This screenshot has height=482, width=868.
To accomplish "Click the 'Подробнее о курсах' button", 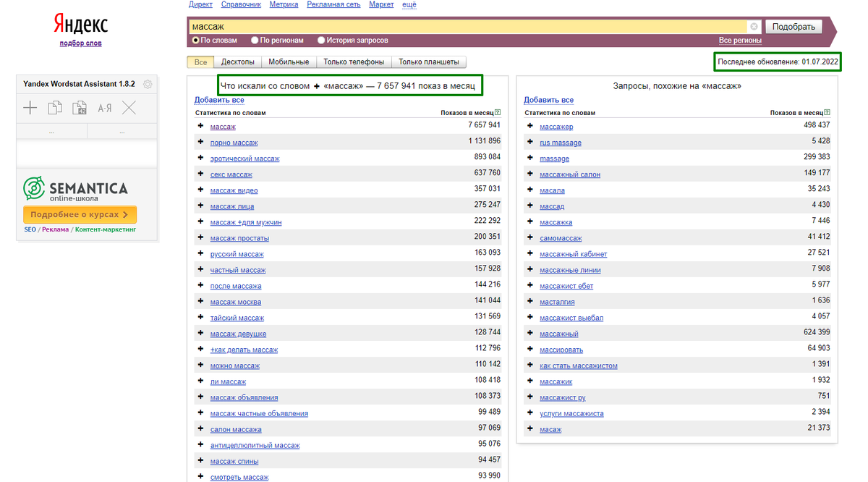I will [x=80, y=215].
